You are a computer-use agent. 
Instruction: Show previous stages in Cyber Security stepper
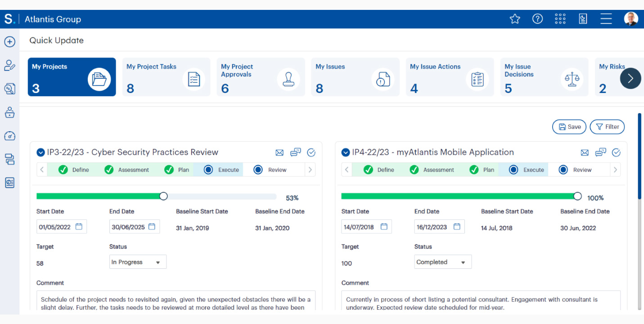[42, 170]
